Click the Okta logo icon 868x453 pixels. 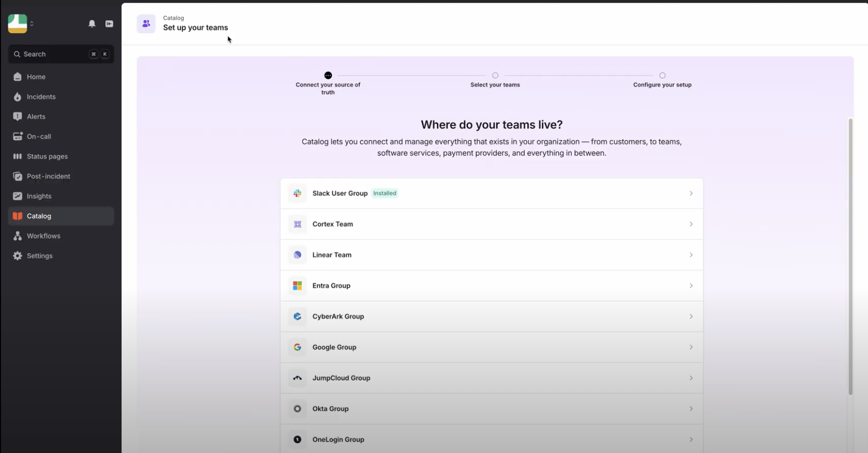coord(297,409)
